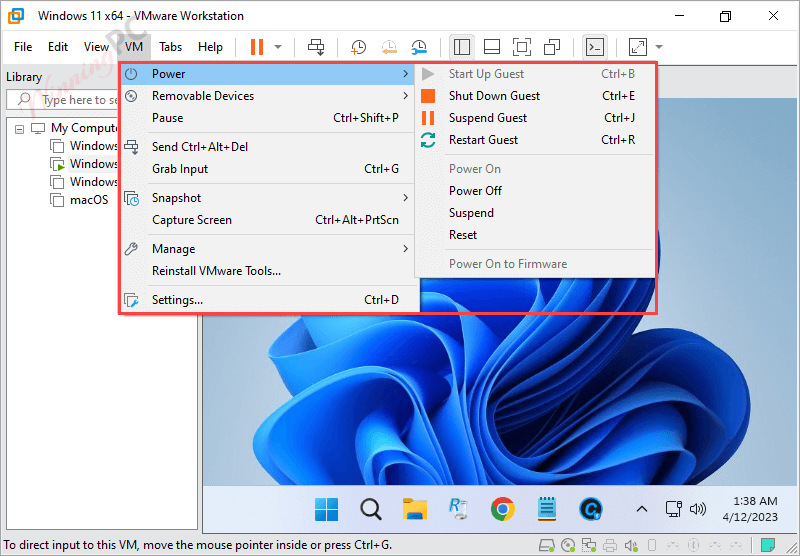Expand the Manage submenu
The width and height of the screenshot is (800, 556).
tap(267, 249)
